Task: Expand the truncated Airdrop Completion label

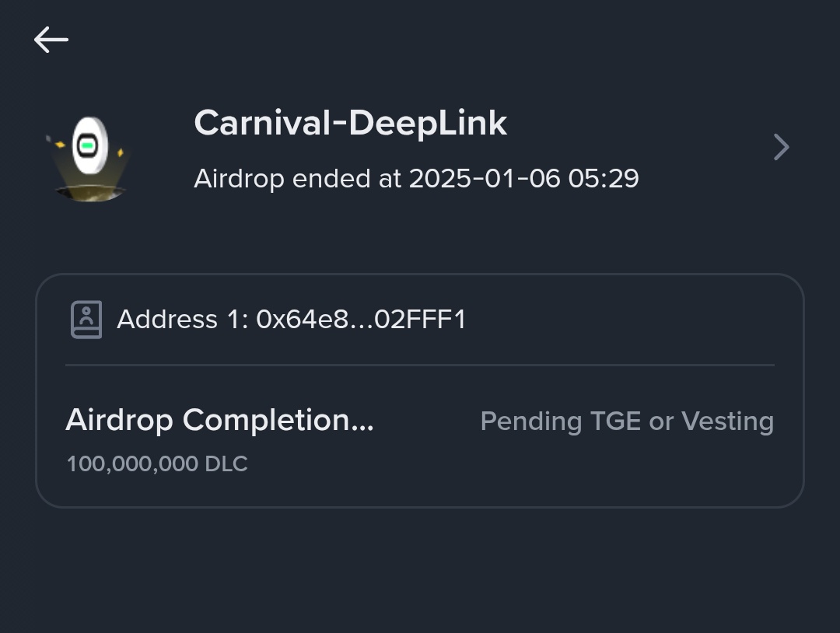Action: tap(219, 421)
